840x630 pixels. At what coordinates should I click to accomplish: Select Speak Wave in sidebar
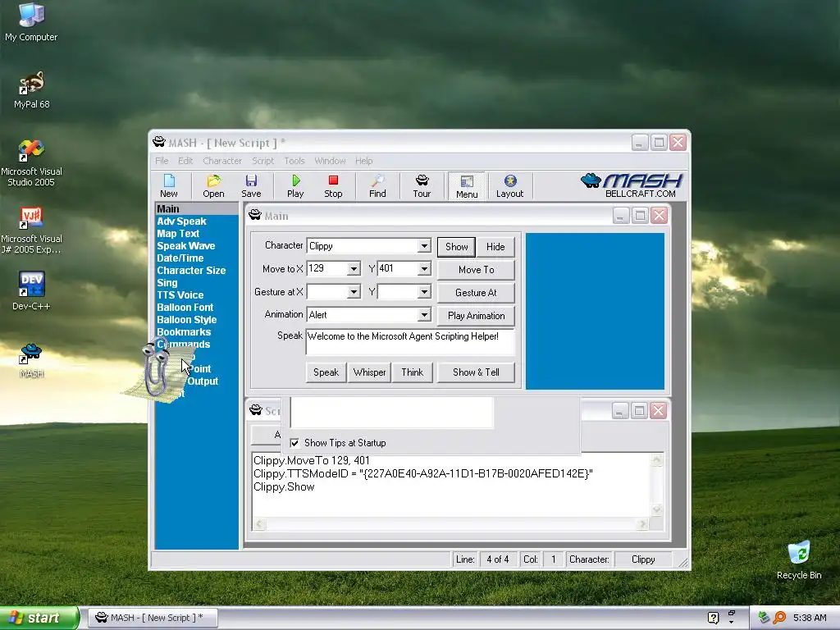tap(186, 246)
